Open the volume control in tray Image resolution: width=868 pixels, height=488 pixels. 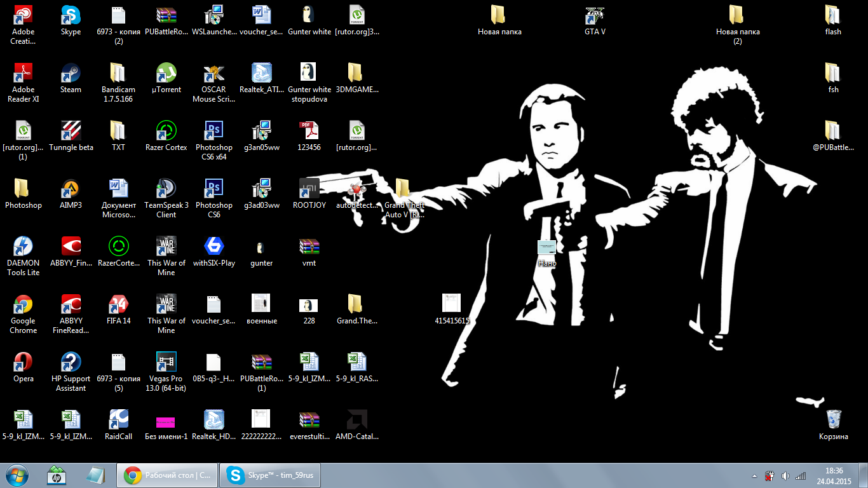(x=785, y=475)
